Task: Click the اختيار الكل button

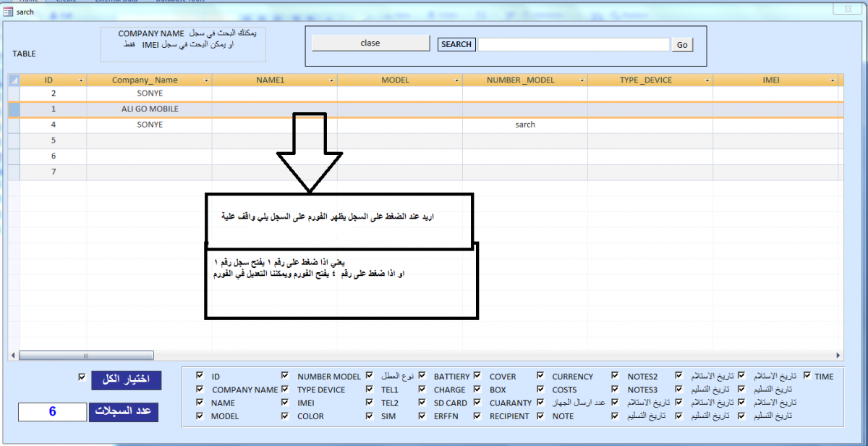Action: (126, 380)
